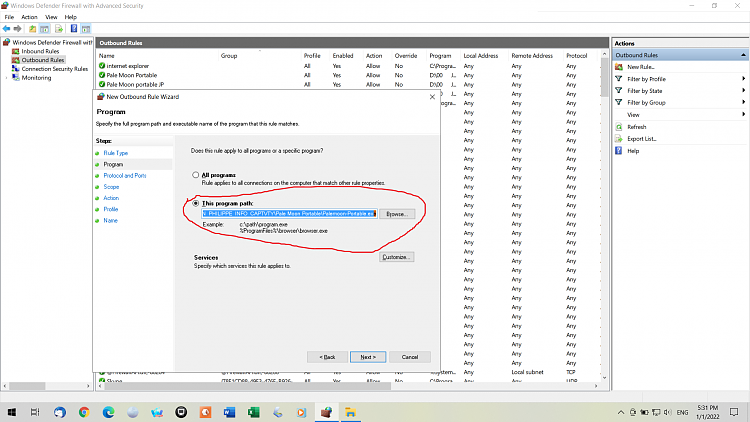Click the Back button in the wizard
The width and height of the screenshot is (750, 422).
click(327, 357)
